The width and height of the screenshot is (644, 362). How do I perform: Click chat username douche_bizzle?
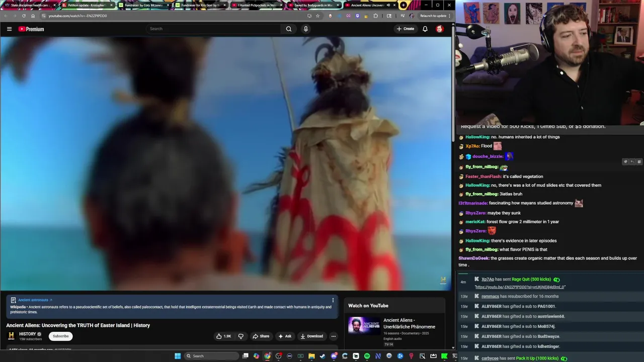tap(488, 156)
